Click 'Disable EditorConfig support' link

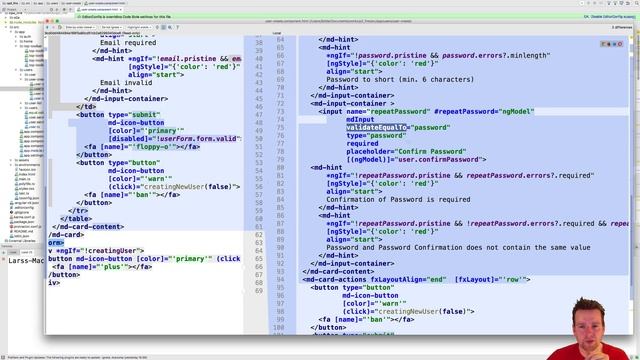pyautogui.click(x=613, y=17)
